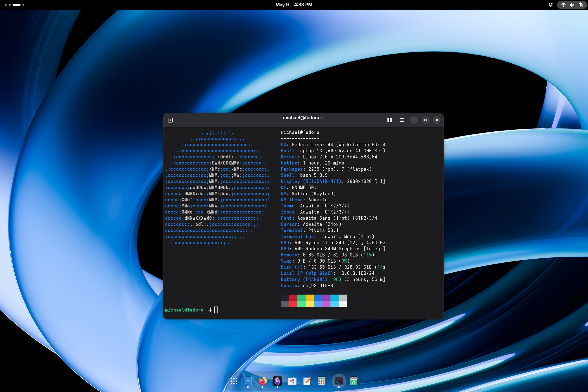Show the tab overview grid
This screenshot has height=392, width=588.
click(x=389, y=120)
